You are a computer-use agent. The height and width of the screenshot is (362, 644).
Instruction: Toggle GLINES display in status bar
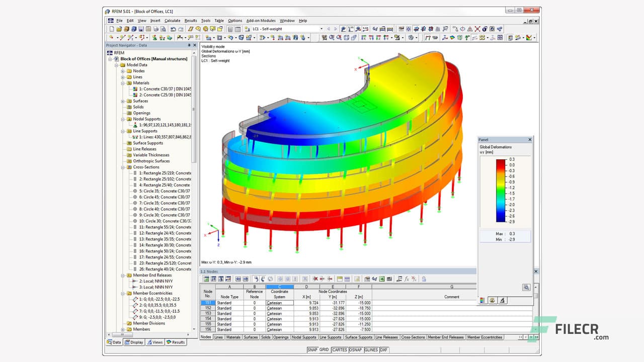coord(371,350)
